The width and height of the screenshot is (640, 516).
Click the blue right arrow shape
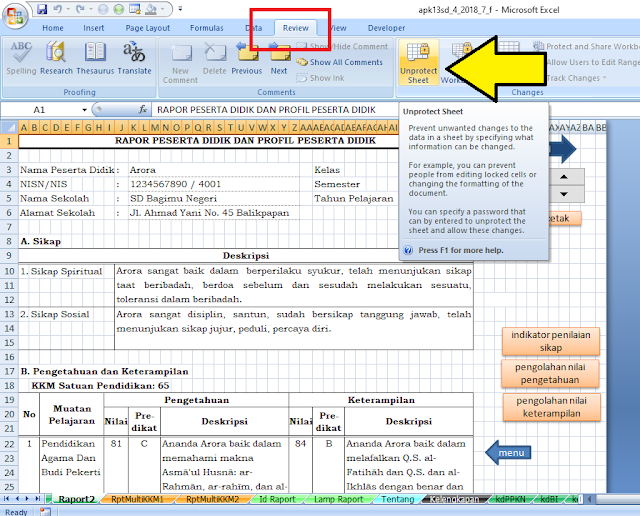[563, 149]
